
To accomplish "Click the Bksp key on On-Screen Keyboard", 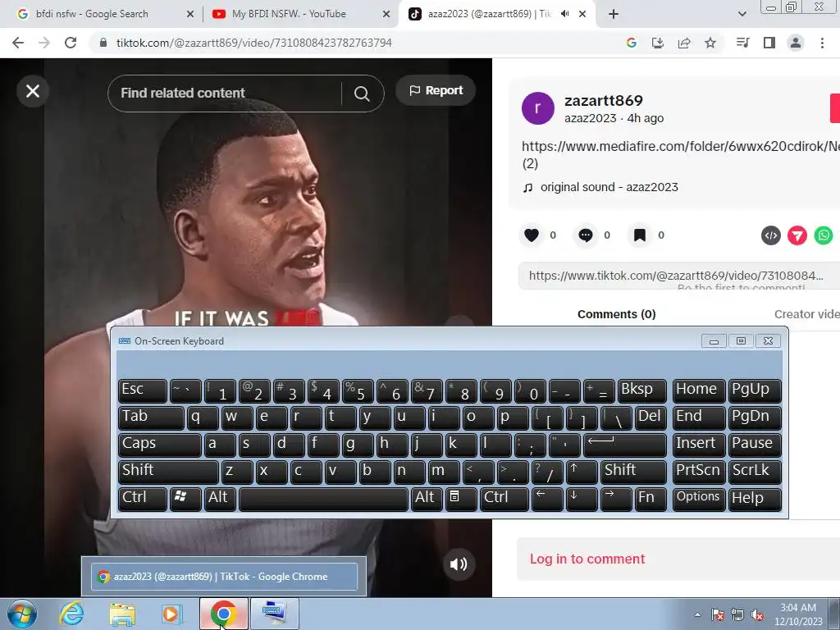I will (x=641, y=390).
